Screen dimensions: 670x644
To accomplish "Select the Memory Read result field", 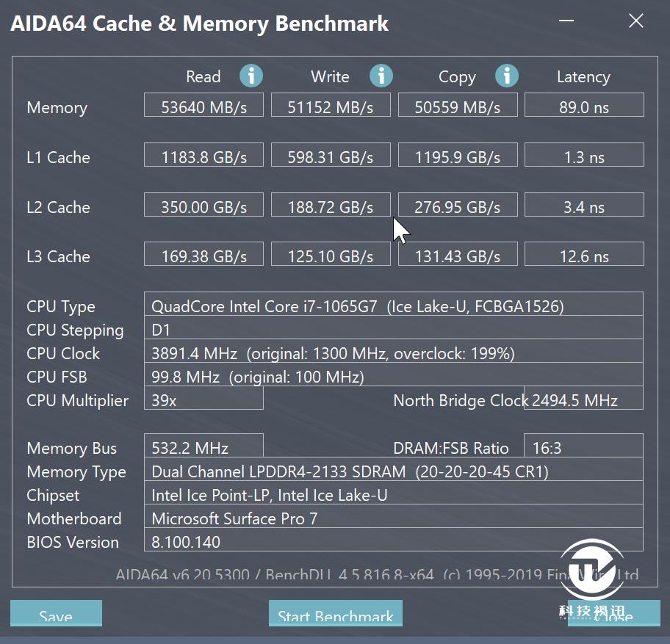I will 203,106.
